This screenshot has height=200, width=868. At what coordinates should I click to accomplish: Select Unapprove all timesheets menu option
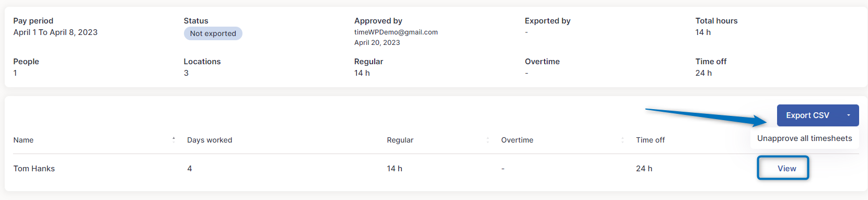[805, 138]
